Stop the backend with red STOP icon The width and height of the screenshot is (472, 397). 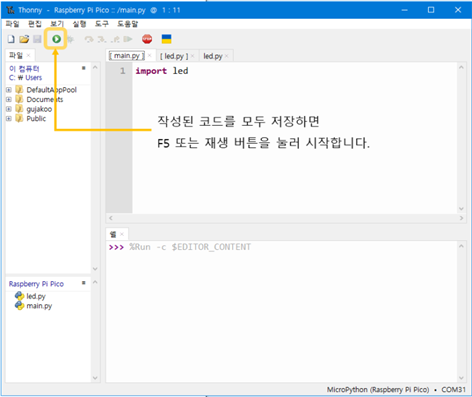tap(147, 39)
